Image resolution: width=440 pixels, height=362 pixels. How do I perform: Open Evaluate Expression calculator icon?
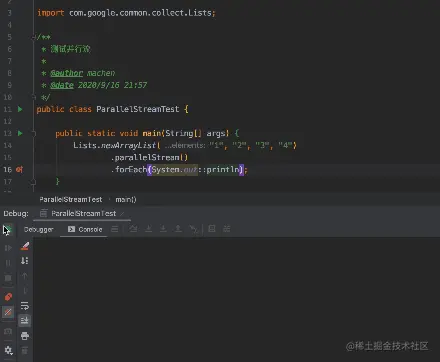[x=212, y=229]
